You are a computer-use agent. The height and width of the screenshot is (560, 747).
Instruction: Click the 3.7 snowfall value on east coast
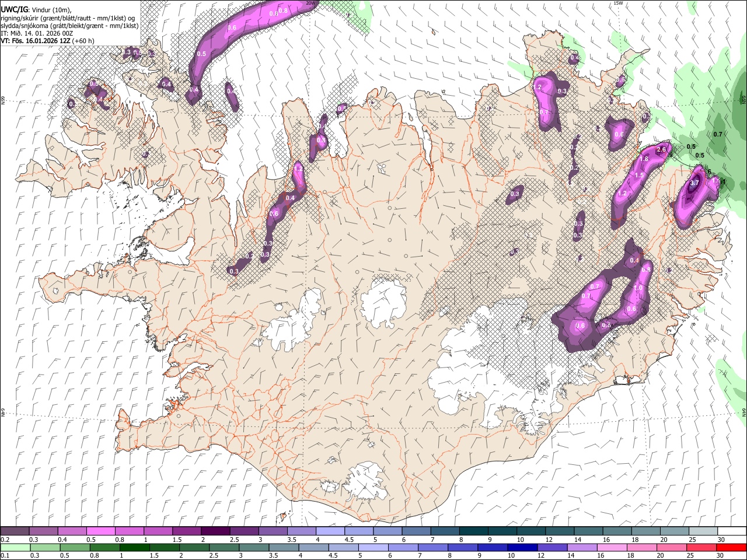(694, 183)
